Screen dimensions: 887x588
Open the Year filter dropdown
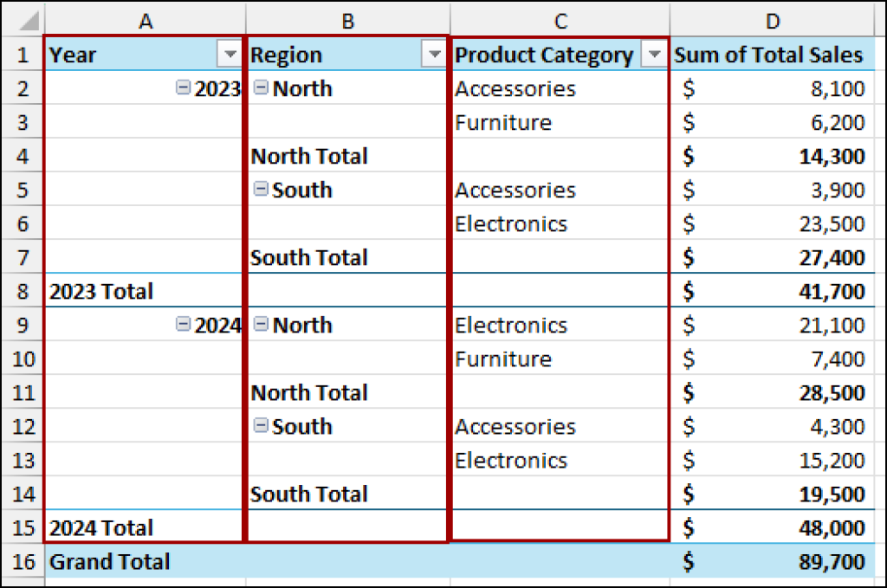coord(230,55)
